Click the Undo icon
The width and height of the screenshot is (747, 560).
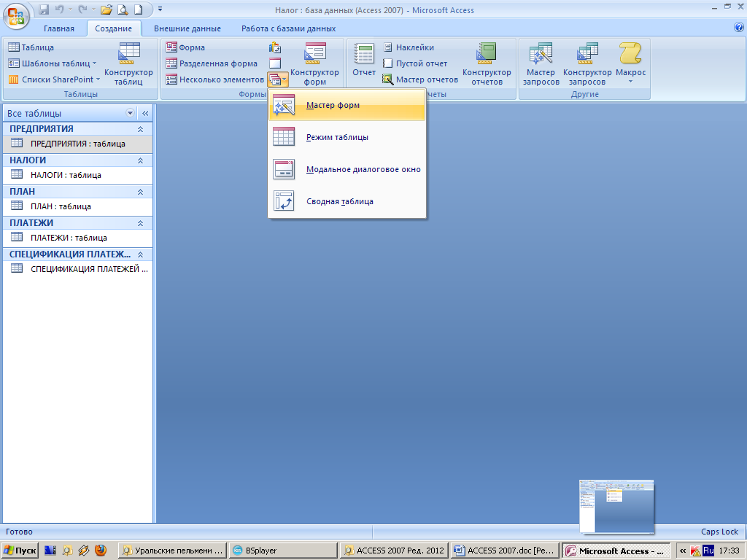coord(59,9)
